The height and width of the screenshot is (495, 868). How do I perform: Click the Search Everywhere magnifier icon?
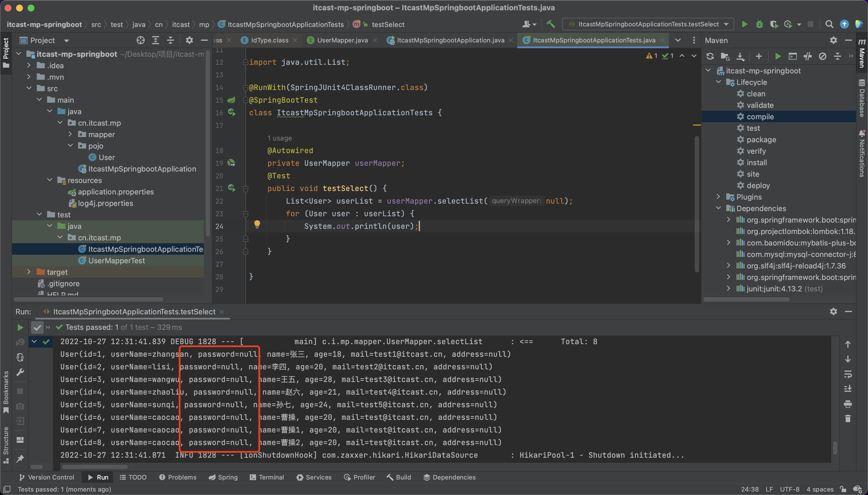[x=829, y=24]
